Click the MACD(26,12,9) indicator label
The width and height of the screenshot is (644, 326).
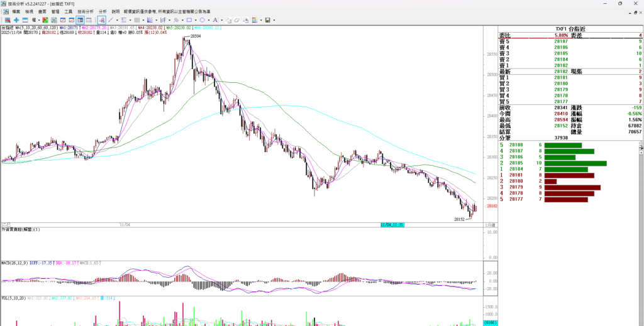(12, 263)
